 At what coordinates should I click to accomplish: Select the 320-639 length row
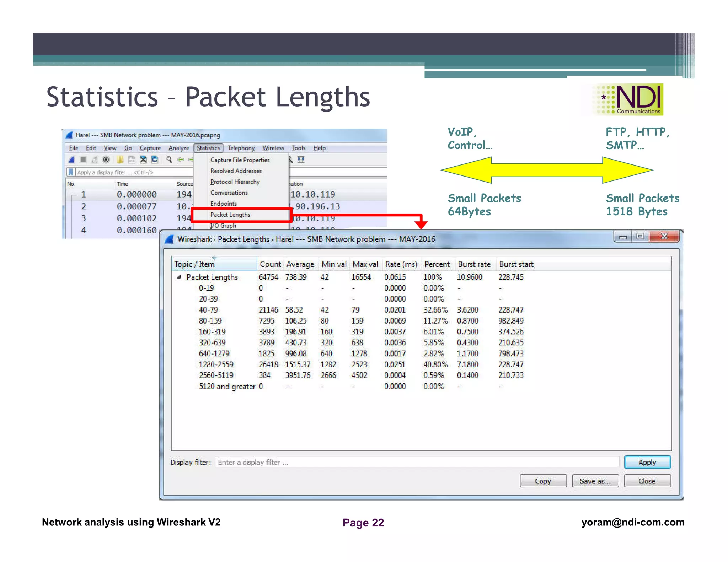tap(421, 342)
